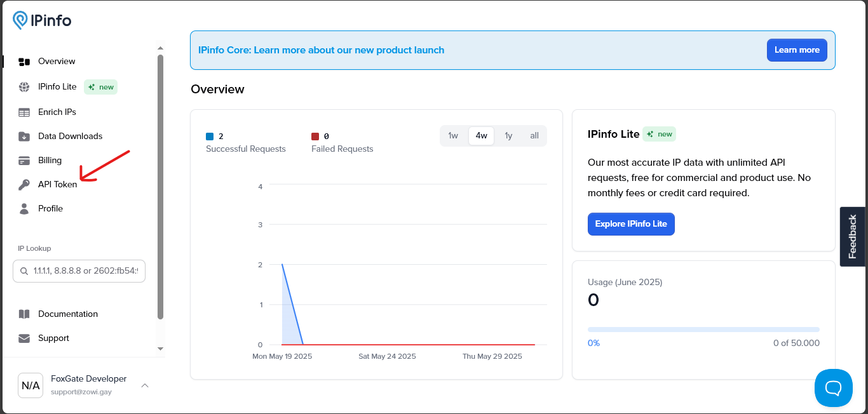The height and width of the screenshot is (414, 868).
Task: Click the API Token key icon
Action: (24, 185)
